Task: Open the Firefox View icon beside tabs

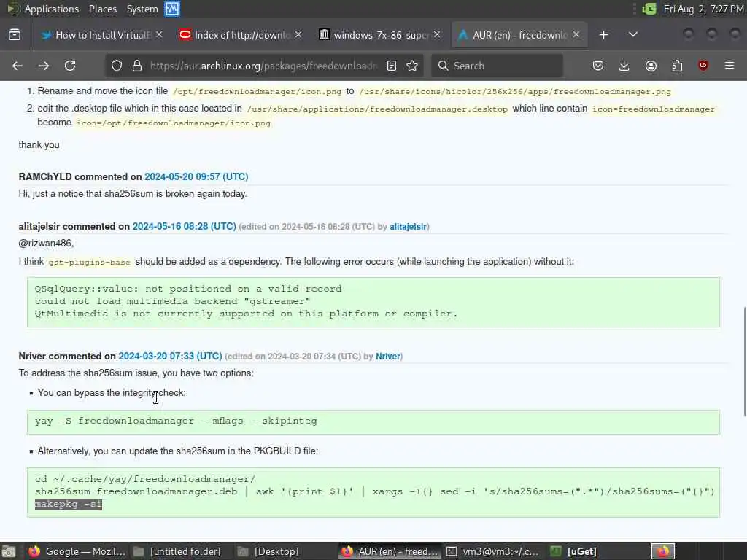Action: 15,35
